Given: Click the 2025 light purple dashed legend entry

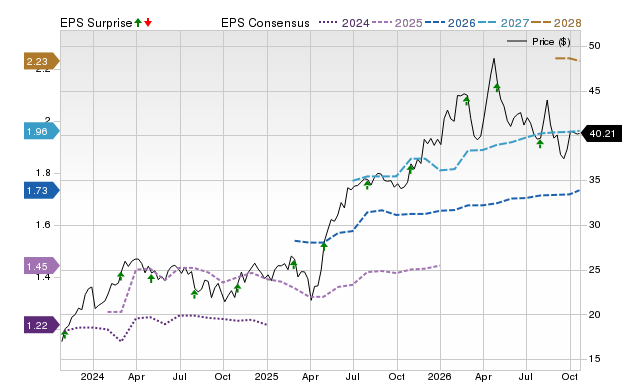Looking at the screenshot, I should [x=397, y=23].
